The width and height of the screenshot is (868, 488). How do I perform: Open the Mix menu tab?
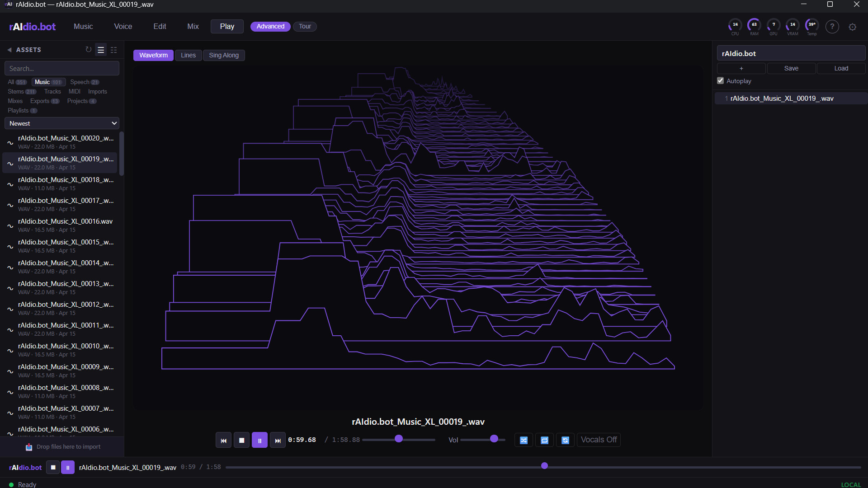click(193, 26)
